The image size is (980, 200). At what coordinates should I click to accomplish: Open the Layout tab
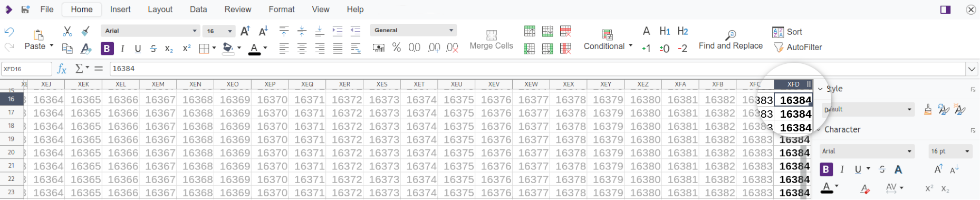(x=160, y=9)
